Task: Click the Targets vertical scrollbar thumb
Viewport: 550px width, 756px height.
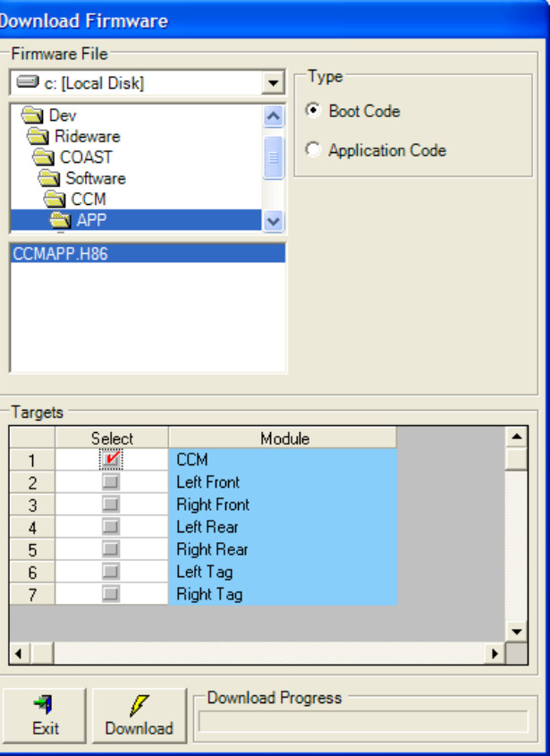Action: tap(517, 459)
